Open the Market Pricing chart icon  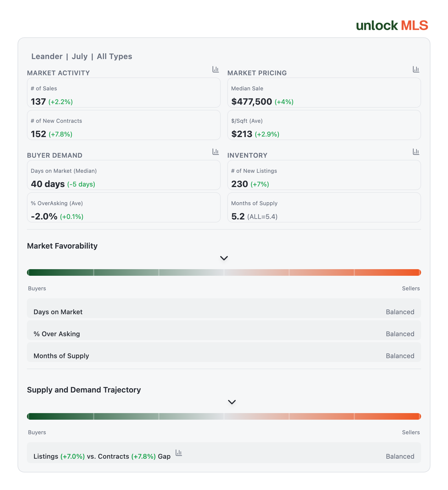coord(416,69)
